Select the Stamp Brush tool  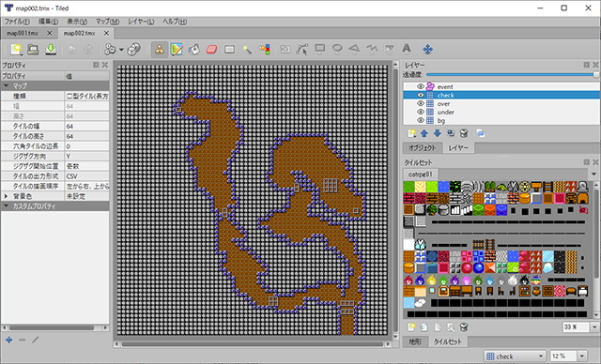tap(159, 50)
